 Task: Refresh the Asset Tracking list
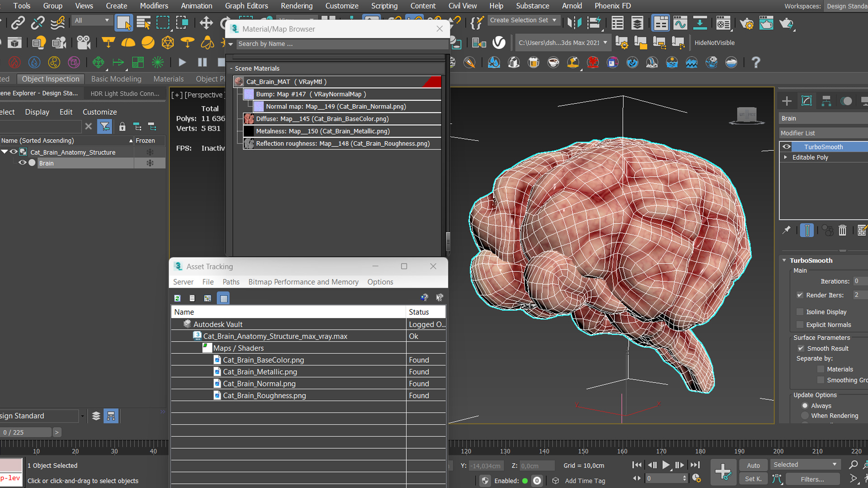pyautogui.click(x=177, y=298)
